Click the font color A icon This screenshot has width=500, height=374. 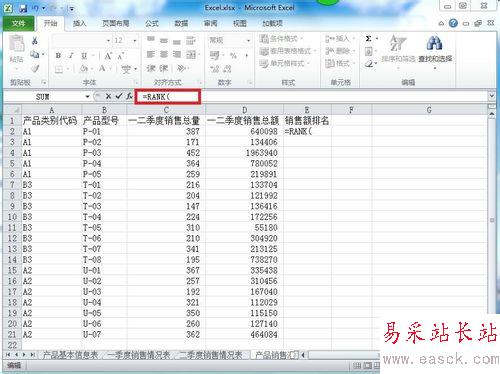tap(102, 69)
